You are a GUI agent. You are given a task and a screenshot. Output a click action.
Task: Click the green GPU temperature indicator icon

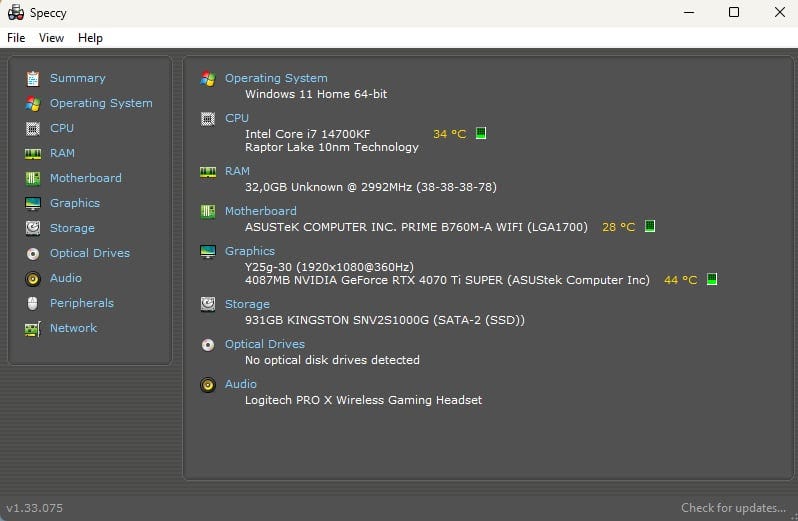[712, 279]
